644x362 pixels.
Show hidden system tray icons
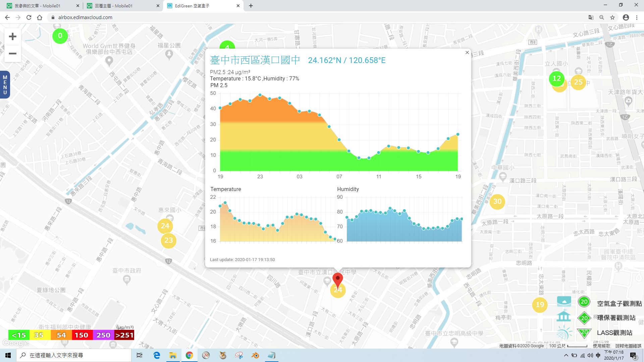click(566, 355)
